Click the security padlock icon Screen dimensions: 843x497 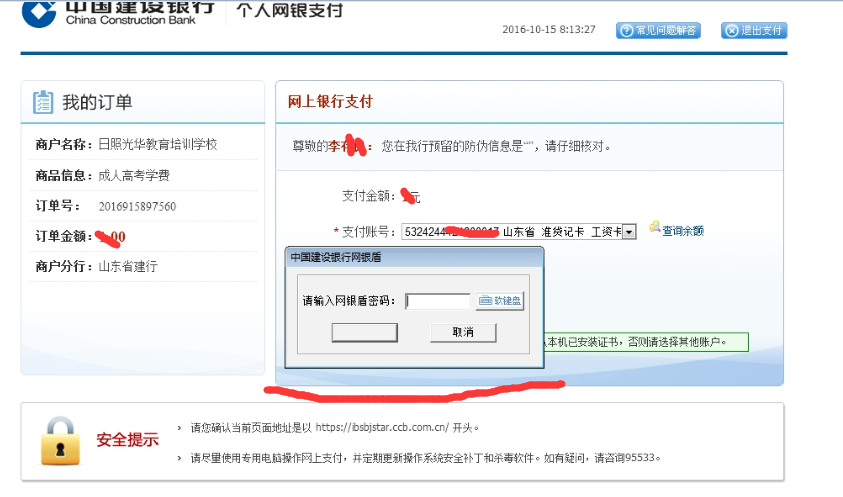60,441
